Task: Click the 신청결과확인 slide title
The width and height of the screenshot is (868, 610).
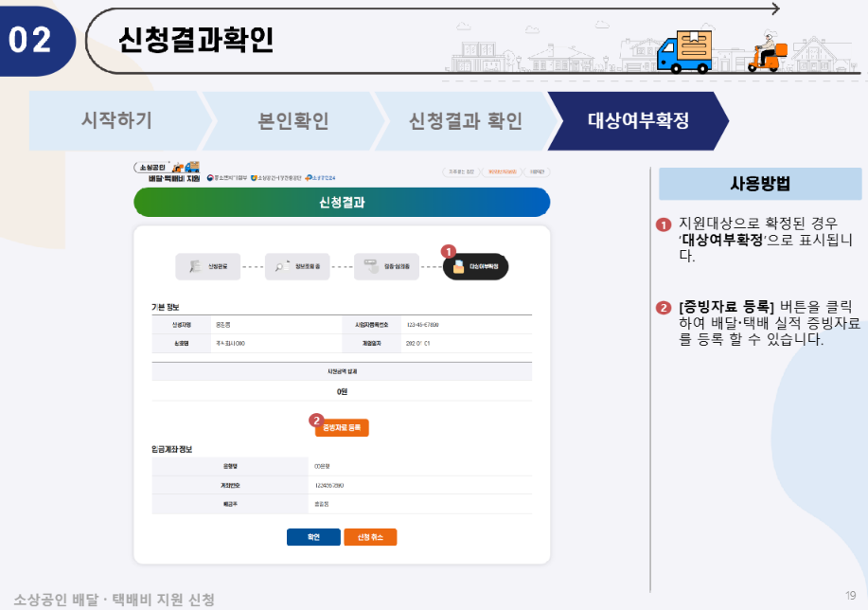Action: coord(196,40)
